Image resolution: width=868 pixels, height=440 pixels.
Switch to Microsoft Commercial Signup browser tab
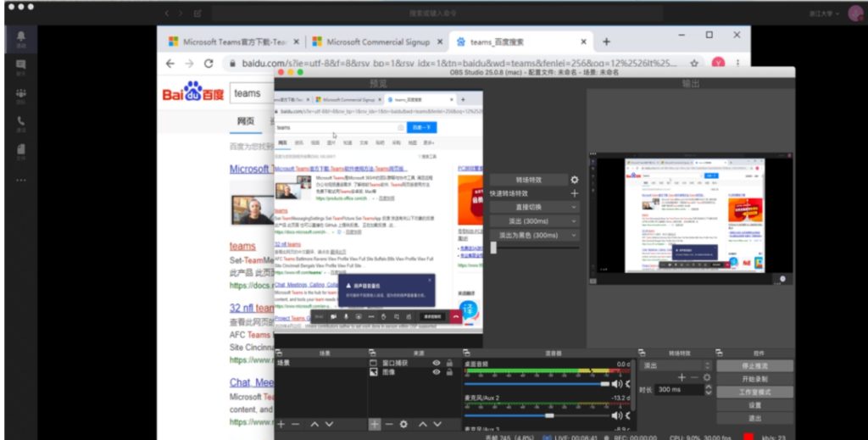[377, 42]
